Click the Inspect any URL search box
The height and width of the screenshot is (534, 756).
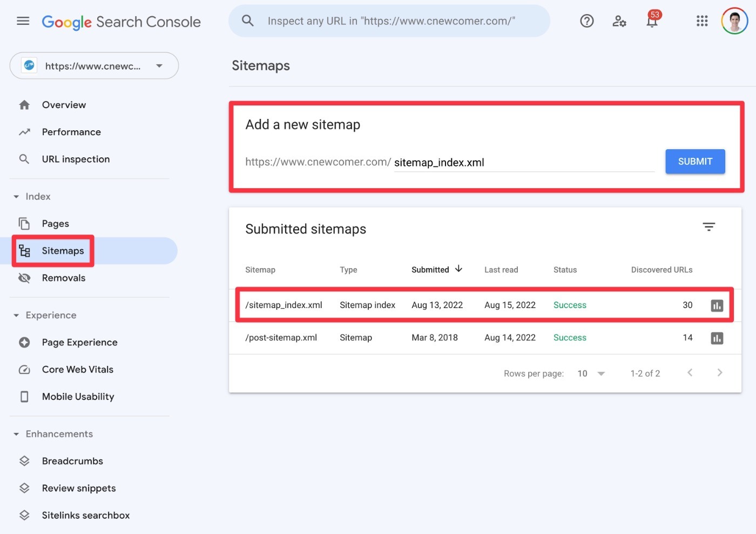[x=389, y=21]
